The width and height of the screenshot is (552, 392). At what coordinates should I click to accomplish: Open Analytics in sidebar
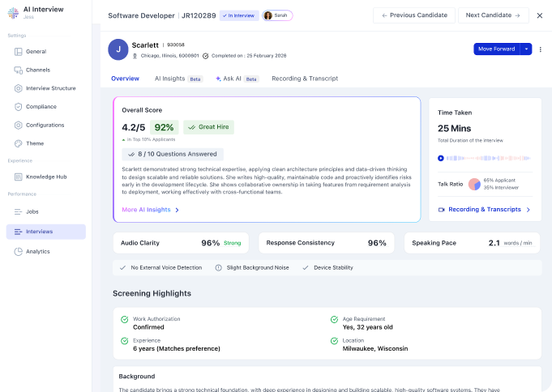click(x=38, y=251)
